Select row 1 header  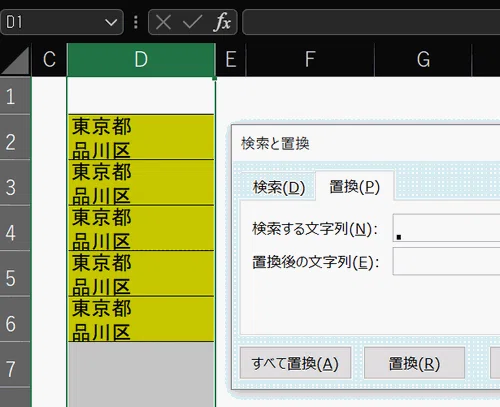coord(15,96)
